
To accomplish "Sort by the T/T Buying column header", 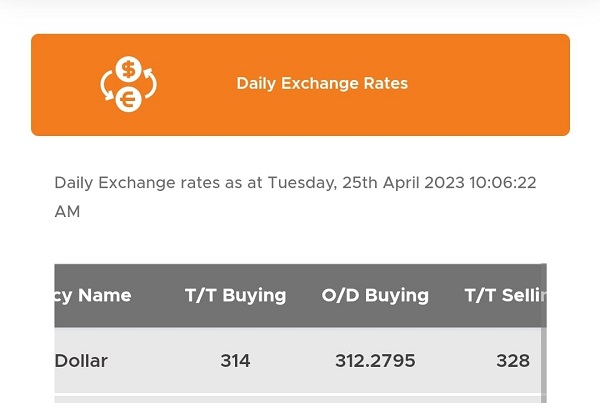I will [x=235, y=295].
